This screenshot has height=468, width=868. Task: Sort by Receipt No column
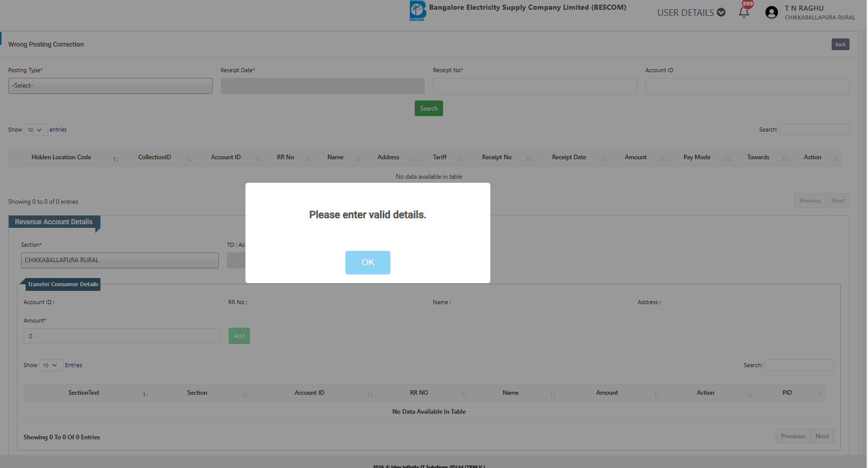coord(501,158)
